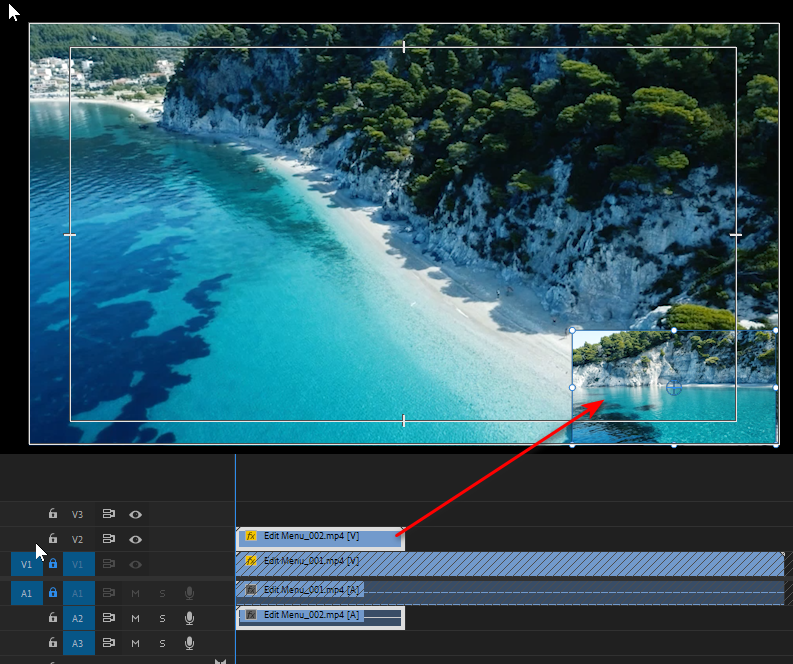The width and height of the screenshot is (793, 664).
Task: Toggle V1 source patching button
Action: 27,564
